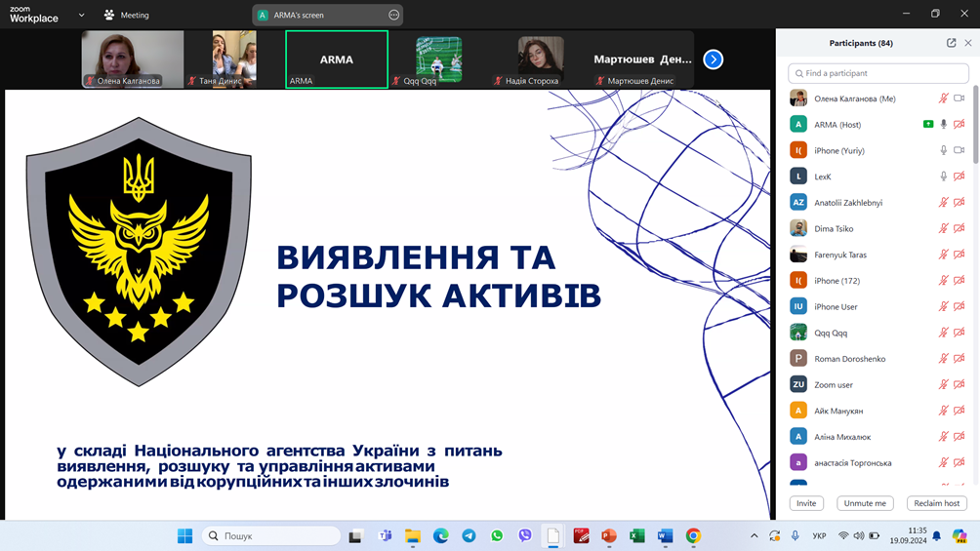Open Microsoft Edge from taskbar
980x551 pixels.
(440, 536)
